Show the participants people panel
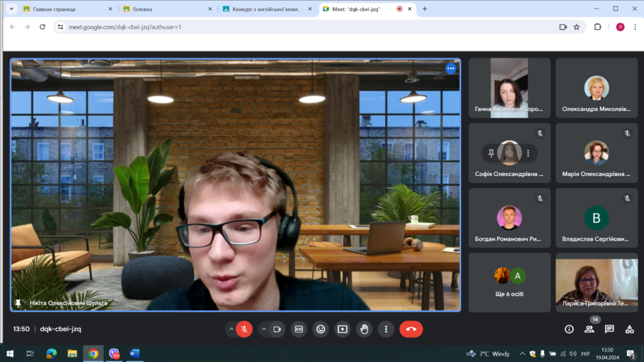Image resolution: width=644 pixels, height=362 pixels. tap(589, 329)
